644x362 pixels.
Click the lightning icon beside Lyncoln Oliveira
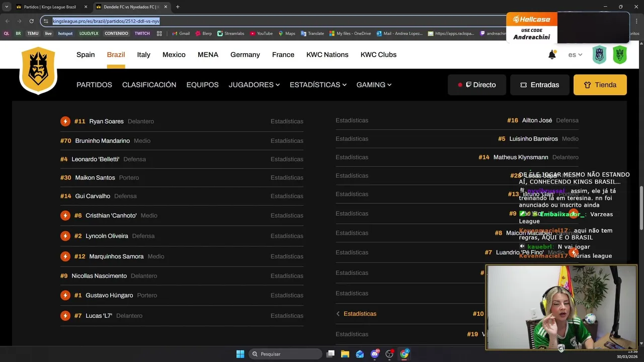[x=65, y=236]
